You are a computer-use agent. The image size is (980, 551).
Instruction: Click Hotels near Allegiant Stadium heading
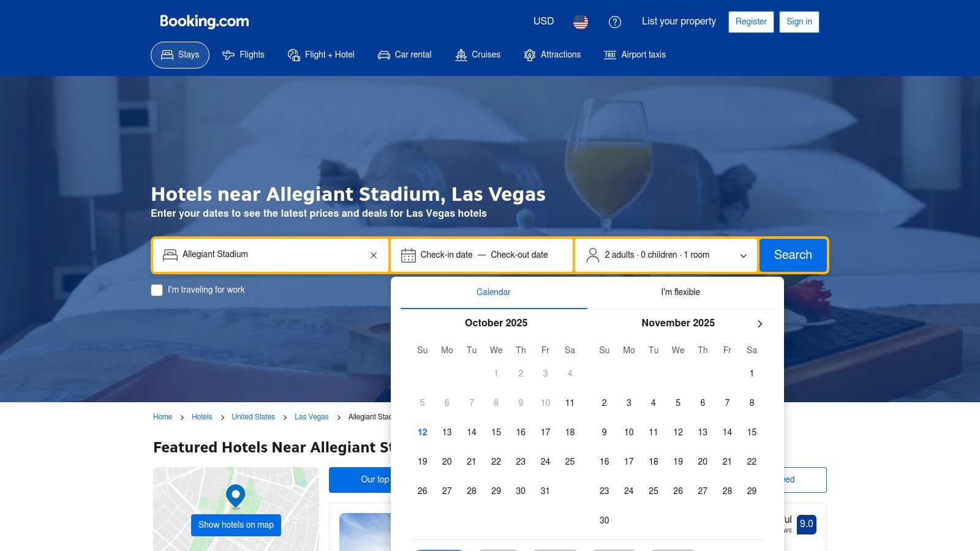(x=348, y=194)
